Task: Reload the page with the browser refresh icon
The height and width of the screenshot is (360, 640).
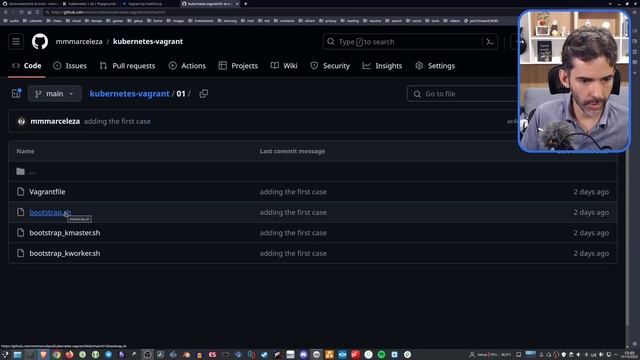Action: 21,12
